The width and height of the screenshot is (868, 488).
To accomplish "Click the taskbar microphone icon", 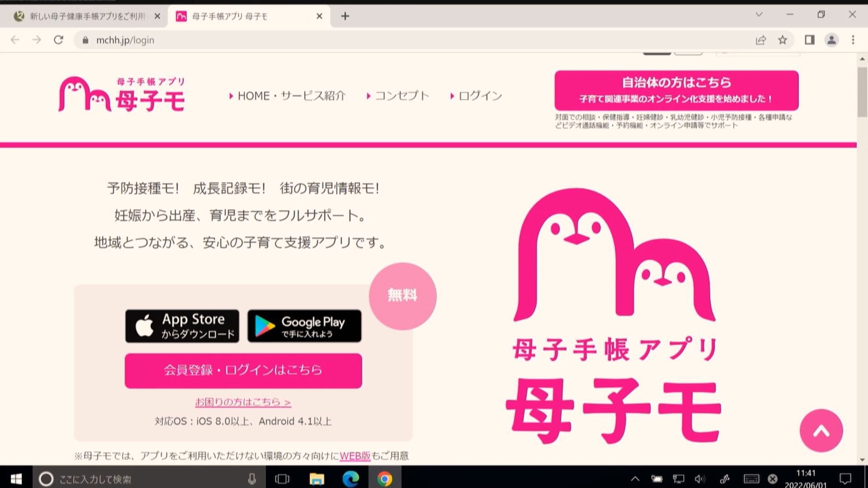I will point(252,479).
